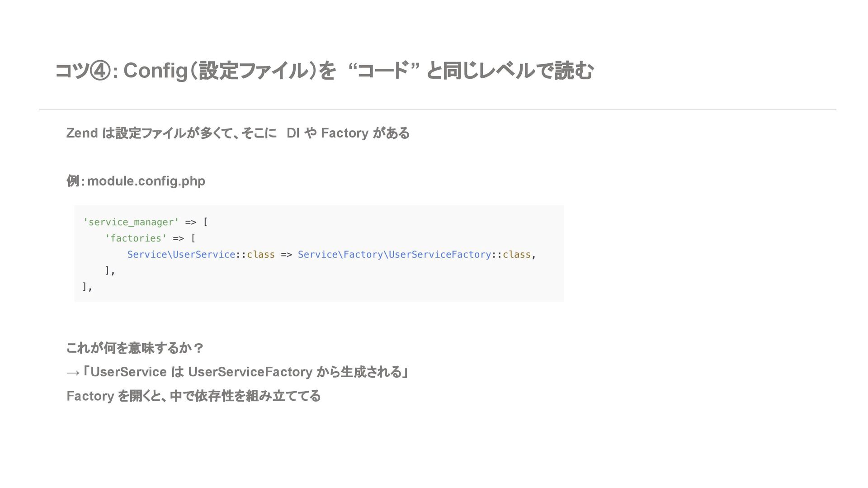The image size is (868, 488).
Task: Click the class keyword after UserServiceFactory
Action: pyautogui.click(x=516, y=255)
